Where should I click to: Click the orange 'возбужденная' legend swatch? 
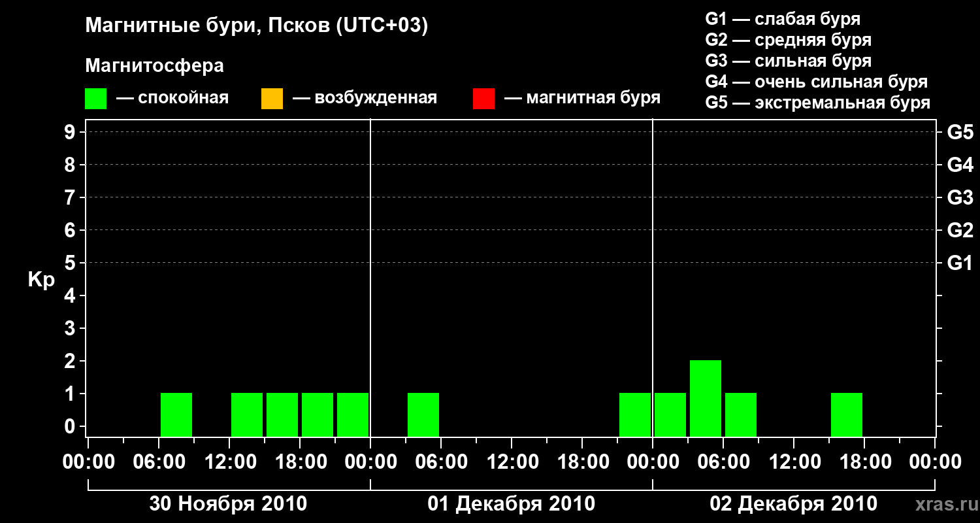click(x=272, y=98)
